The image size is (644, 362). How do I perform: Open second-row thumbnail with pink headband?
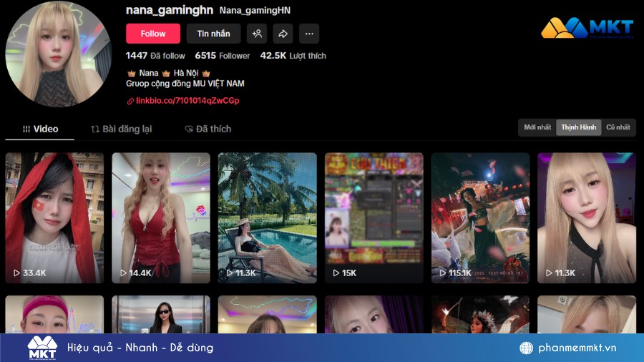click(54, 314)
